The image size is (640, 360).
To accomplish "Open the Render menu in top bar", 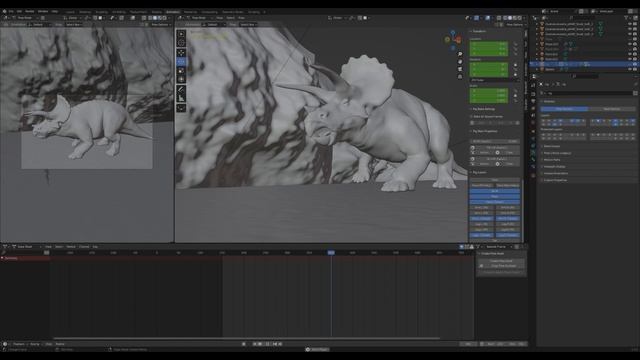I will (x=29, y=11).
